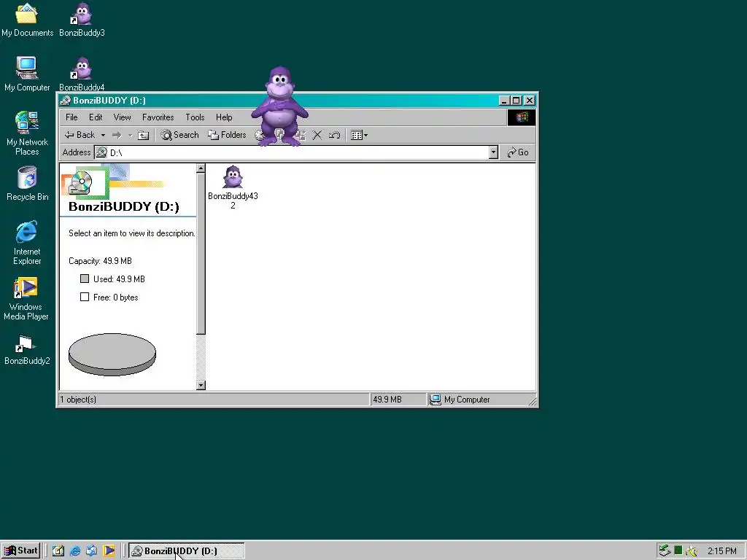Open the BonziBuddy432 file in drive D
Viewport: 747px width, 560px height.
tap(233, 187)
